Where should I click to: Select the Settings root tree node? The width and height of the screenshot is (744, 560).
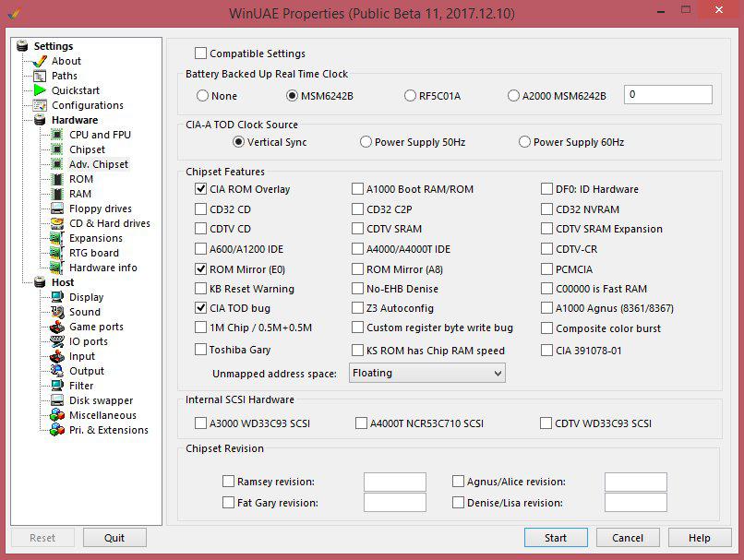click(x=54, y=46)
